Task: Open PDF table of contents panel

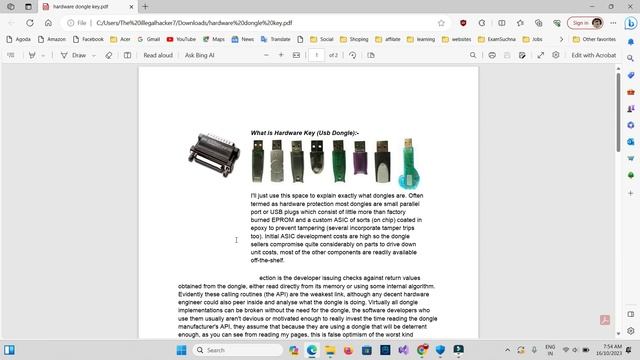Action: 11,55
